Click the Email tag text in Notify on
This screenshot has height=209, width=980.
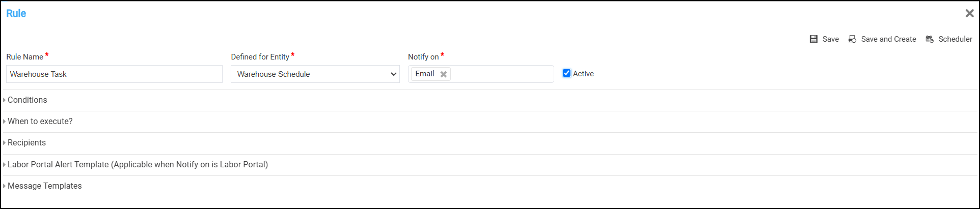click(x=425, y=74)
